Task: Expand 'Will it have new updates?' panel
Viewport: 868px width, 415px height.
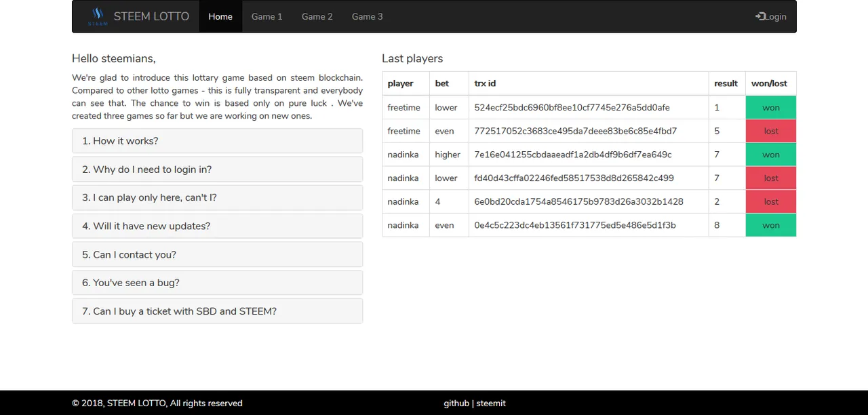Action: click(x=217, y=226)
